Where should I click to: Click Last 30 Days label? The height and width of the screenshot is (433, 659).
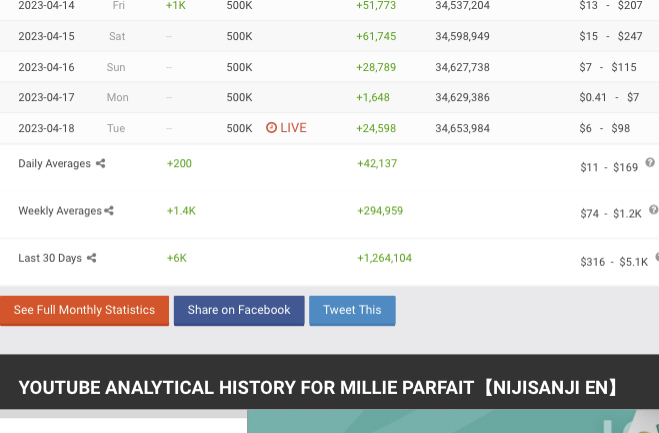pyautogui.click(x=50, y=258)
